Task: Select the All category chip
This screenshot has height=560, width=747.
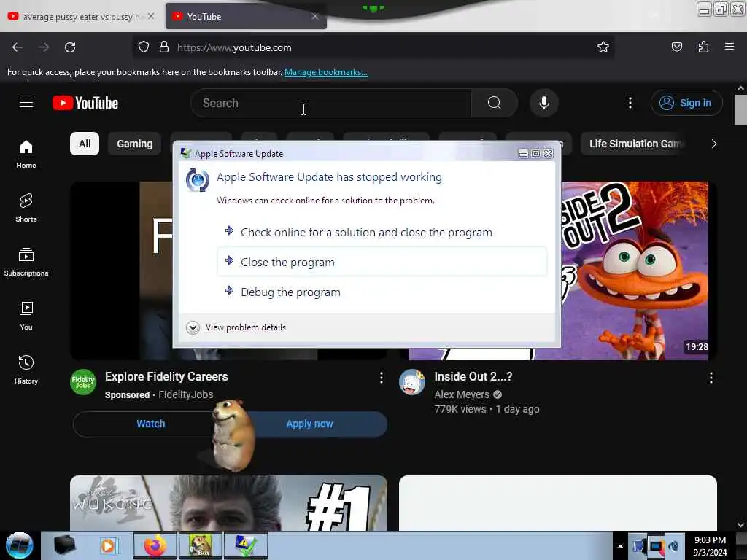Action: pos(85,144)
